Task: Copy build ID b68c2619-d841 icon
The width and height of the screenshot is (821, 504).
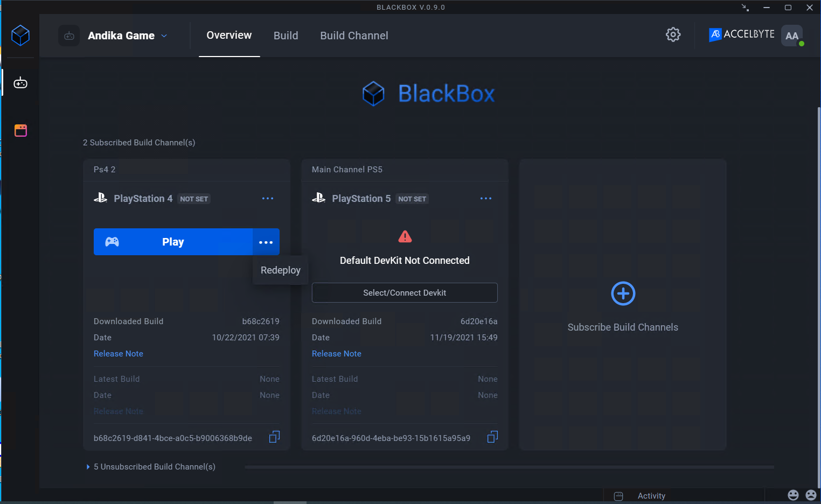Action: (x=274, y=437)
